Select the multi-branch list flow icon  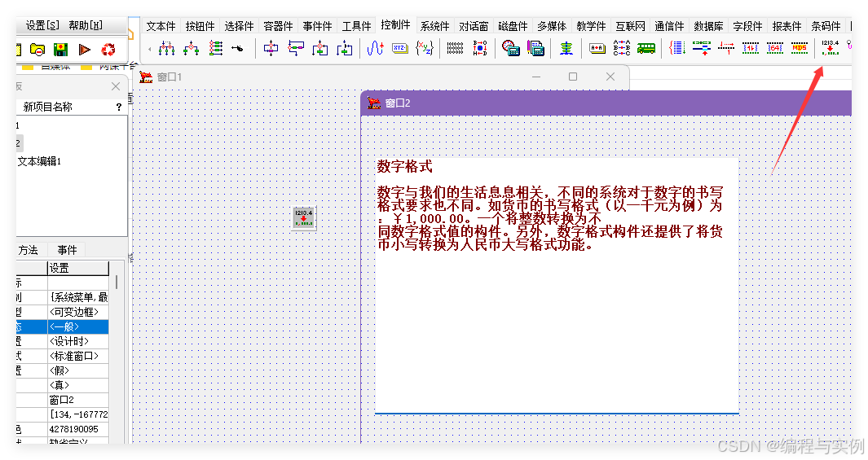(215, 49)
